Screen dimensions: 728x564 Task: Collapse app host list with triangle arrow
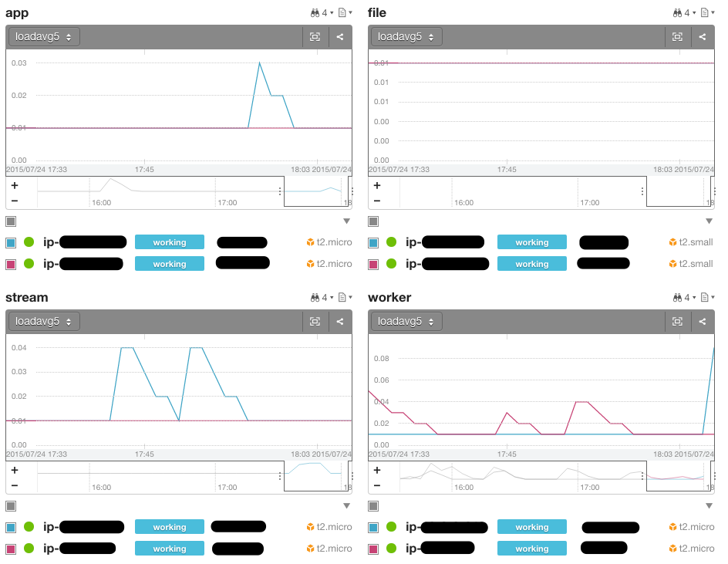tap(346, 221)
